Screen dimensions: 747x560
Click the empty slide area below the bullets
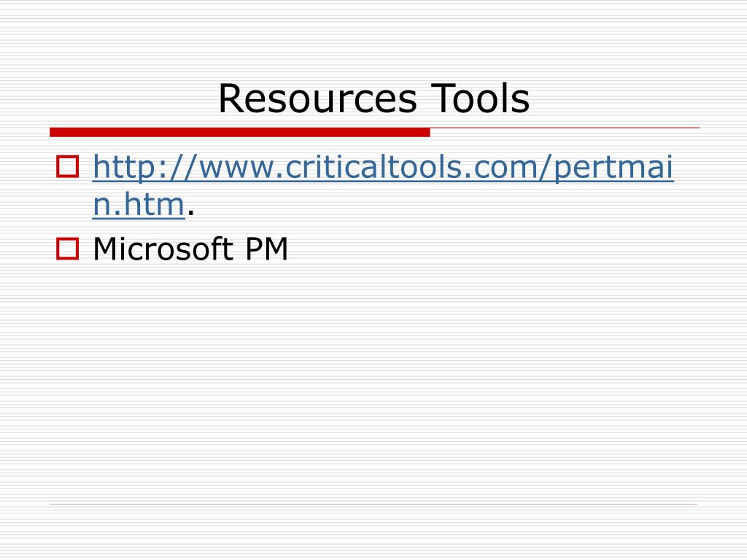pyautogui.click(x=373, y=381)
